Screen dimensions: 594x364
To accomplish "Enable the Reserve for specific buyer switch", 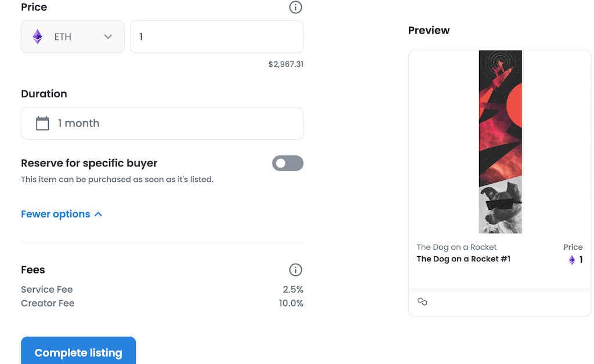I will click(287, 163).
